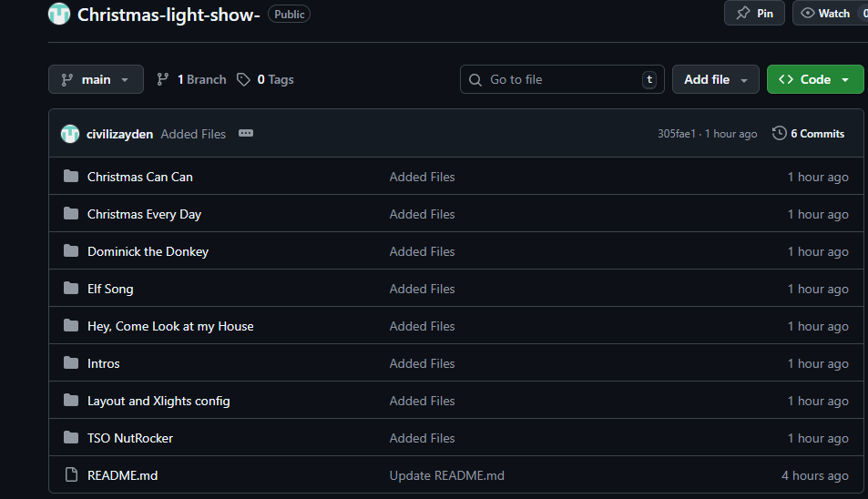Viewport: 868px width, 499px height.
Task: Open the Layout and Xlights config folder
Action: 158,401
